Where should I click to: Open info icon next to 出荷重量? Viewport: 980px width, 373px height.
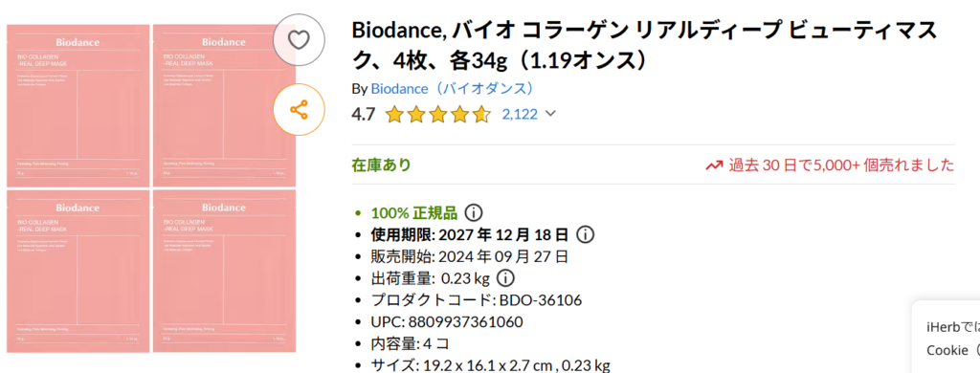coord(505,277)
